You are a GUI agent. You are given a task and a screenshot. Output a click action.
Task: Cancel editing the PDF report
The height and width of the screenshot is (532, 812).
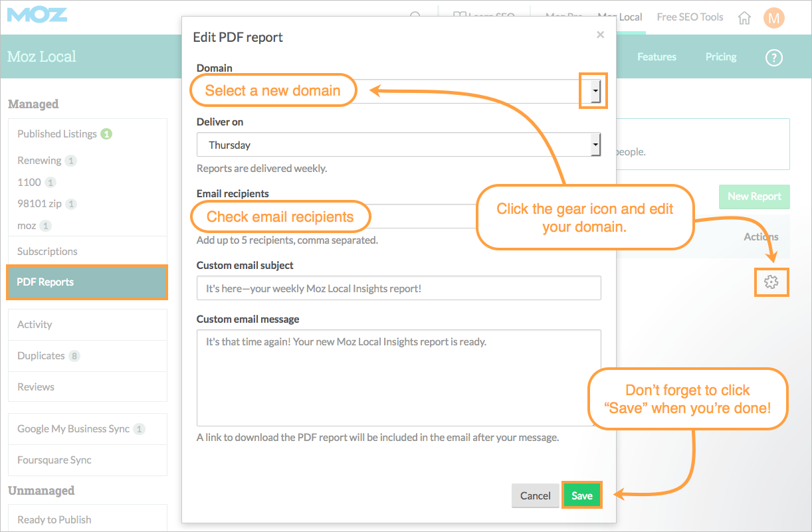tap(536, 495)
